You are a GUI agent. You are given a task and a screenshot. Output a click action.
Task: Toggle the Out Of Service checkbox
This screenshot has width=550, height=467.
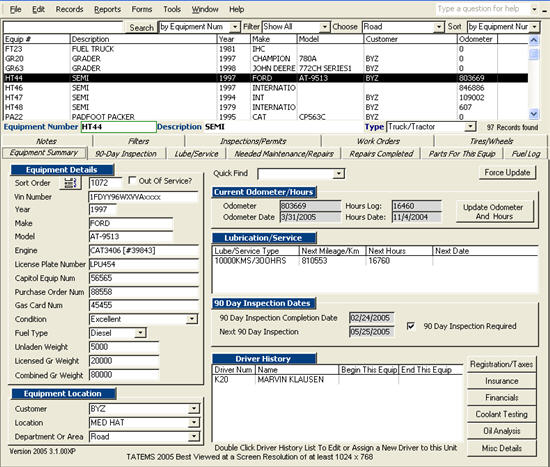[132, 180]
